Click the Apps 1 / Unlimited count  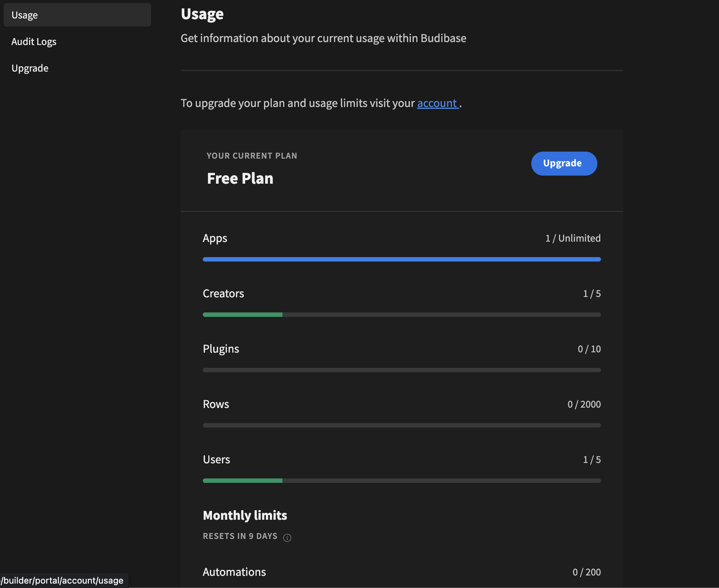point(573,238)
